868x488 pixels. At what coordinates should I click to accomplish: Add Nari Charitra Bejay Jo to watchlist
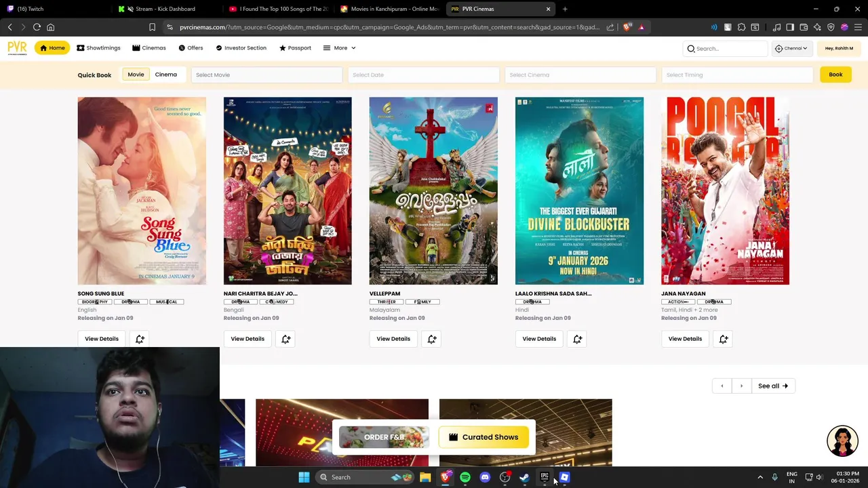click(285, 339)
